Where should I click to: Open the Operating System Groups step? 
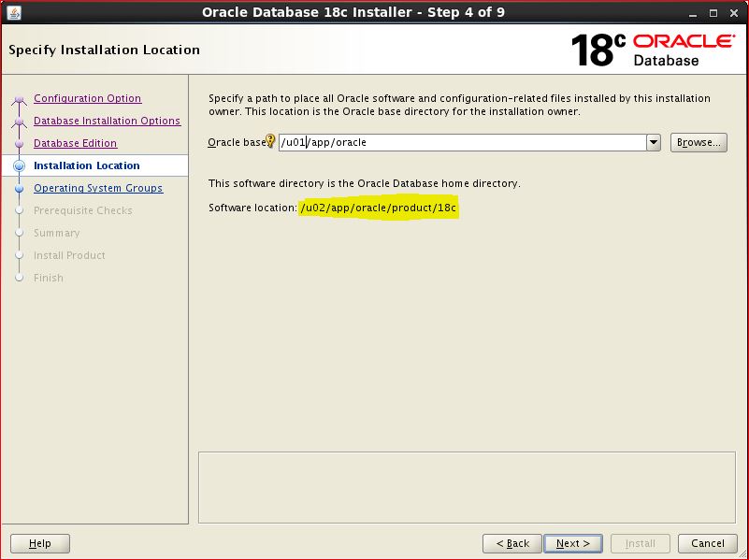pyautogui.click(x=97, y=188)
